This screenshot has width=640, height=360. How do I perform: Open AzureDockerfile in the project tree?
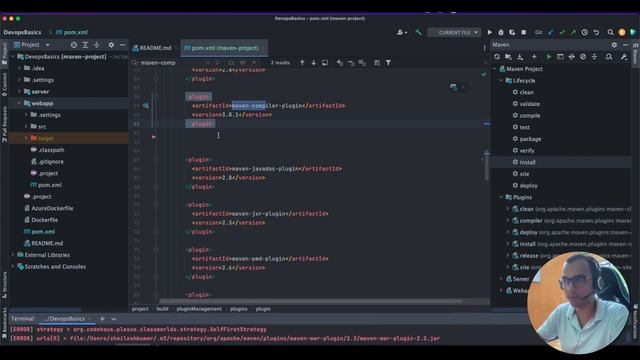coord(52,208)
